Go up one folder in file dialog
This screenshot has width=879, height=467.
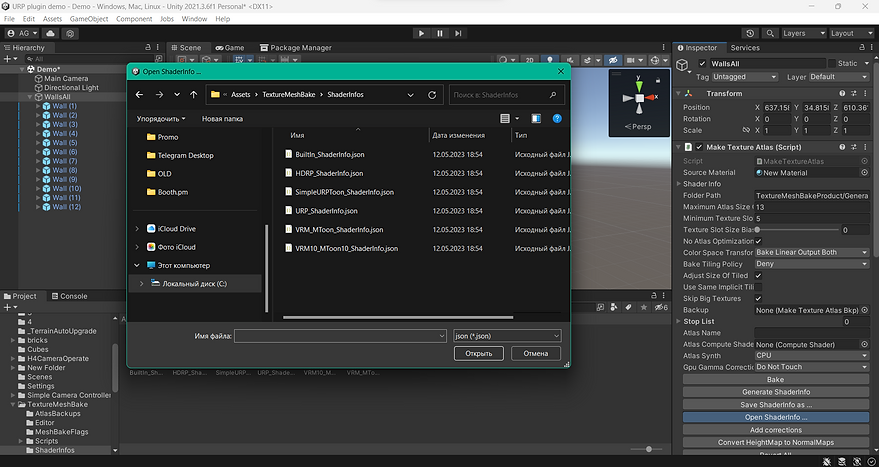193,95
